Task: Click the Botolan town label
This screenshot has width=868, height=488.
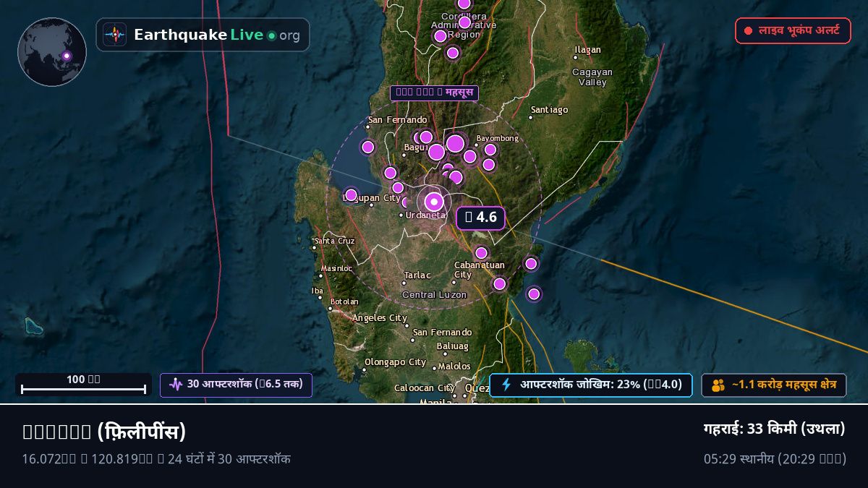Action: 344,301
